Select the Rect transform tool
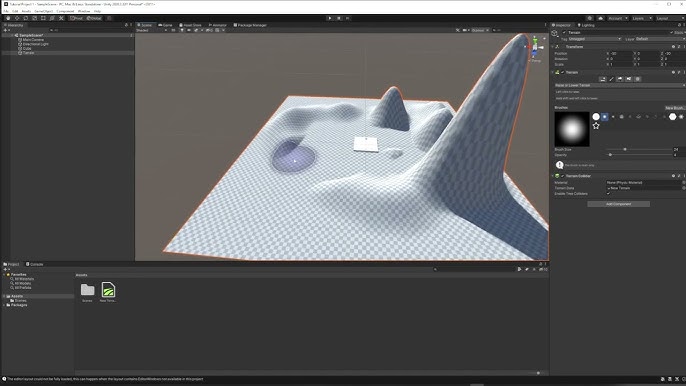Image resolution: width=686 pixels, height=386 pixels. 43,18
